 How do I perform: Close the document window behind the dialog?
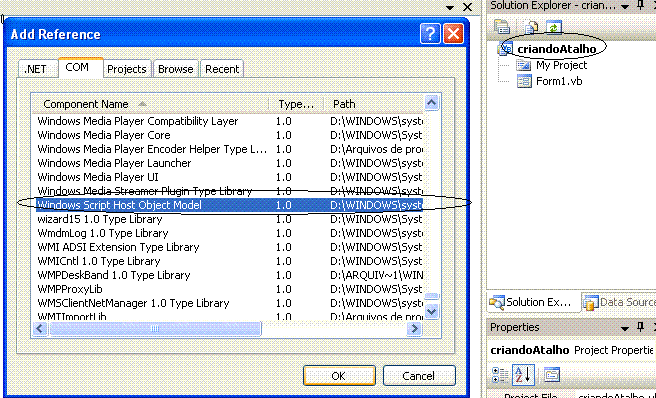pos(467,7)
